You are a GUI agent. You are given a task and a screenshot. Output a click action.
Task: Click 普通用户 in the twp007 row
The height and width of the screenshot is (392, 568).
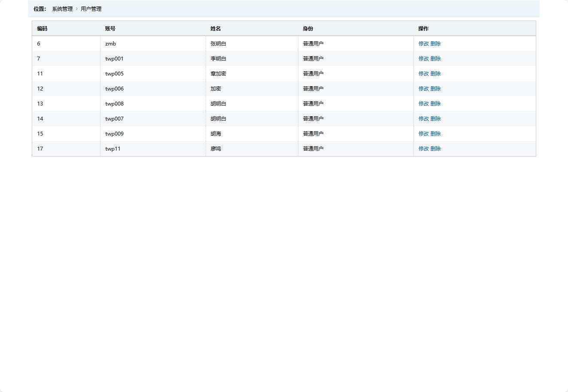313,119
